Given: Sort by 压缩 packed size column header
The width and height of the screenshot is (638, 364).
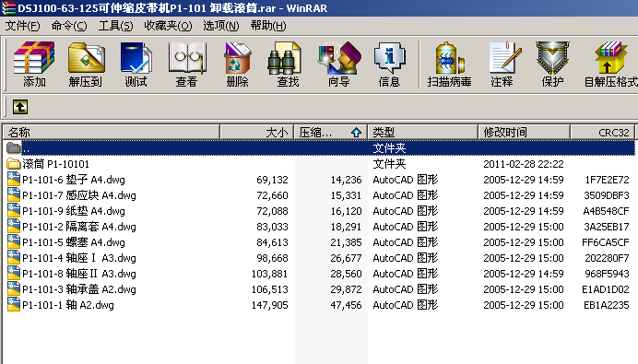Looking at the screenshot, I should [x=330, y=132].
